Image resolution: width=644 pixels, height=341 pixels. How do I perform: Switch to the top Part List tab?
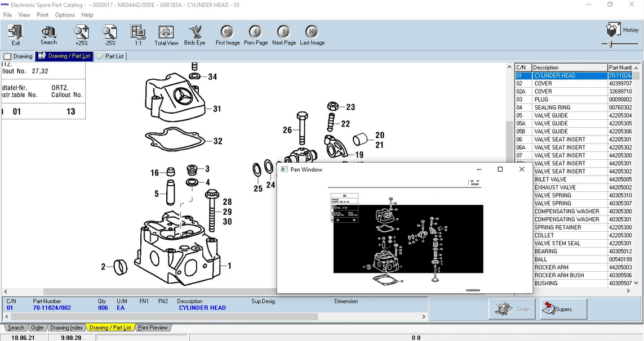110,56
